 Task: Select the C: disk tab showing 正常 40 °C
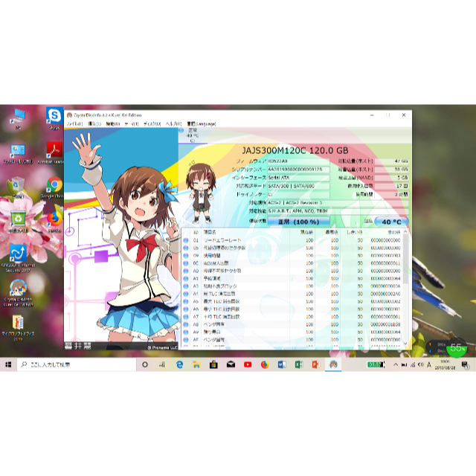point(193,135)
